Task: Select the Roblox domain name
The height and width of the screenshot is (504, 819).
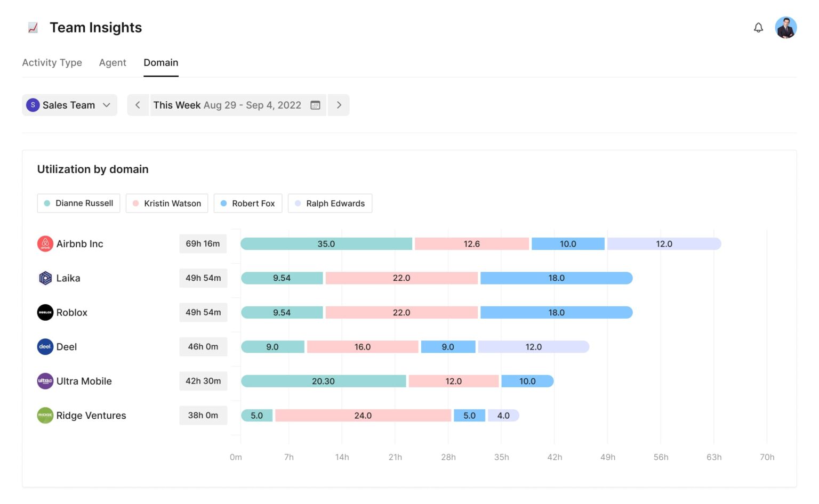Action: pyautogui.click(x=72, y=312)
